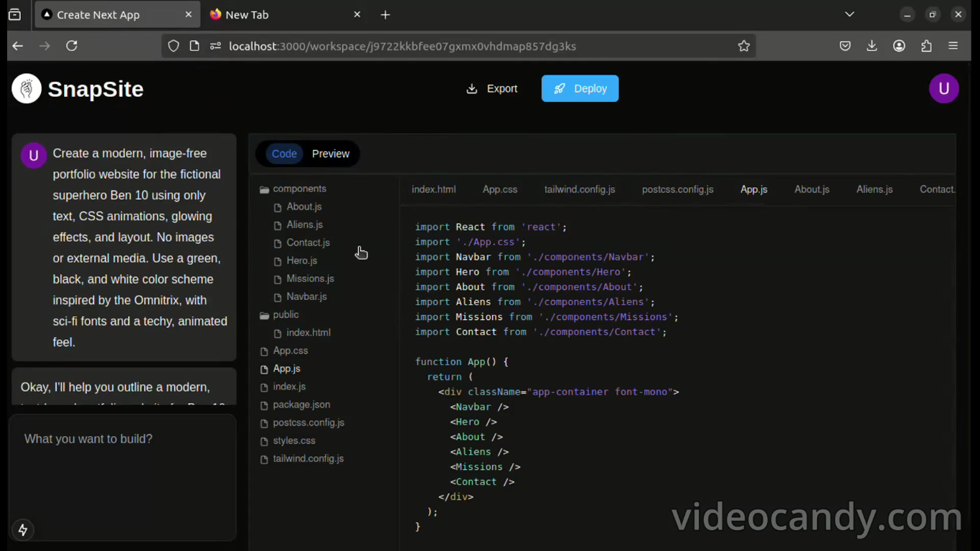Open Aliens.js editor tab

coord(875,189)
